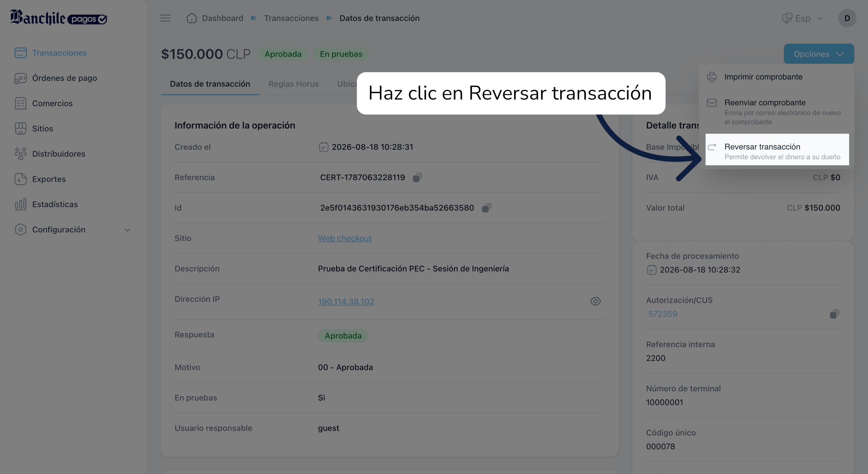Select Referencia interna value 2200
This screenshot has width=868, height=474.
(x=656, y=358)
